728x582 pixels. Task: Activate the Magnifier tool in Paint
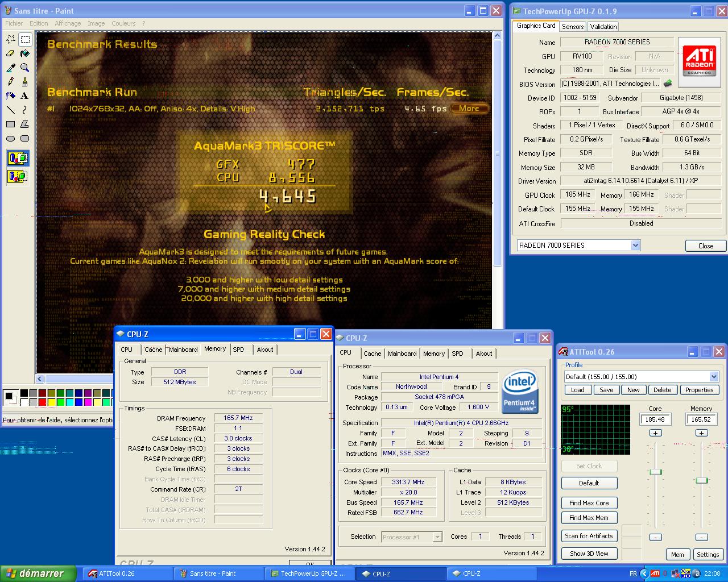tap(25, 68)
